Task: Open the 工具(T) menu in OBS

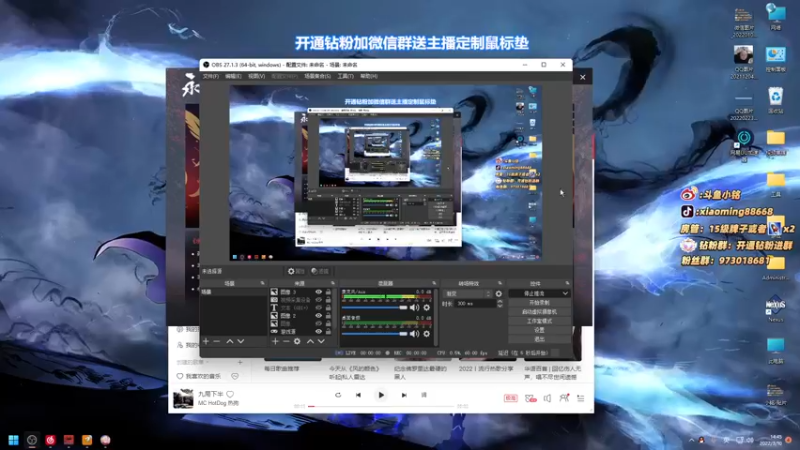Action: [x=345, y=76]
